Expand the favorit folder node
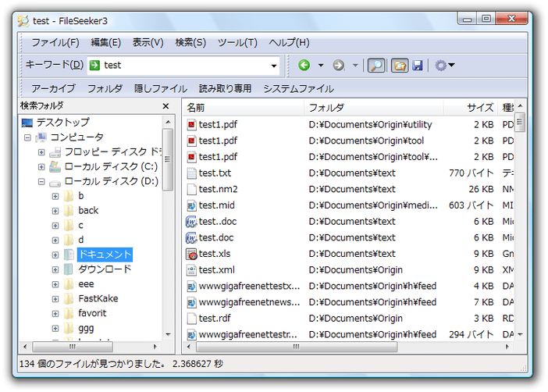The height and width of the screenshot is (392, 548). point(55,314)
